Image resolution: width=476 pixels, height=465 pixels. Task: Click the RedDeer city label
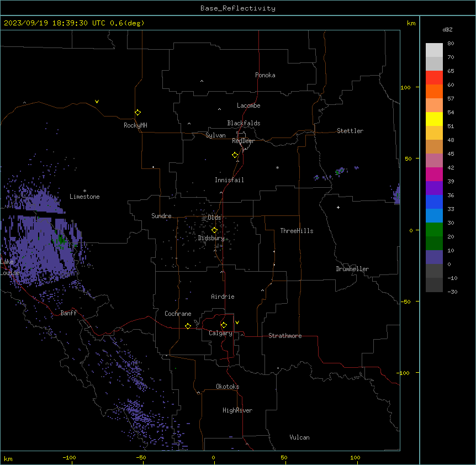click(x=243, y=141)
